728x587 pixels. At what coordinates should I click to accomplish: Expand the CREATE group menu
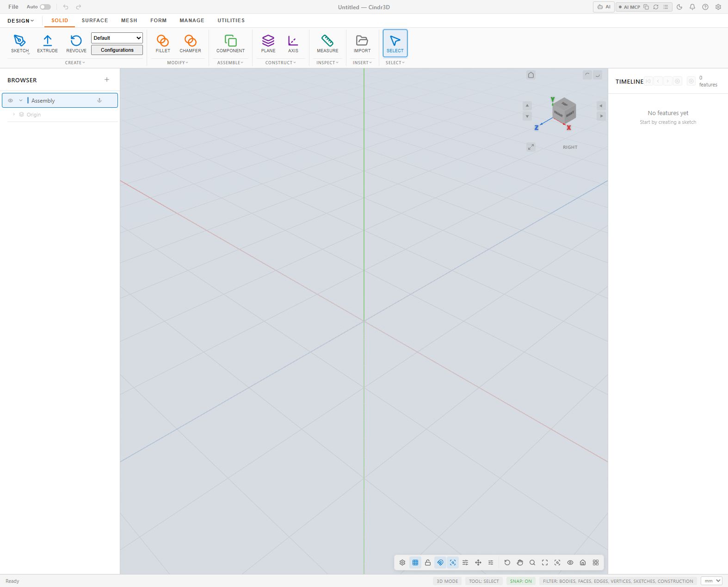coord(75,62)
